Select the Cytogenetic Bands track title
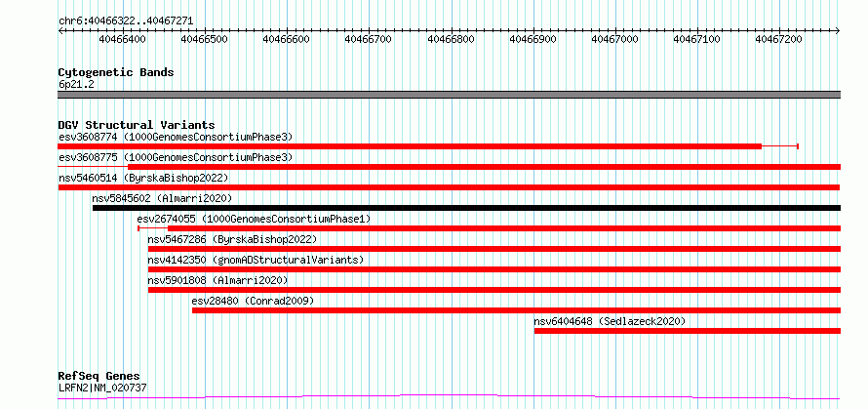 click(x=116, y=72)
